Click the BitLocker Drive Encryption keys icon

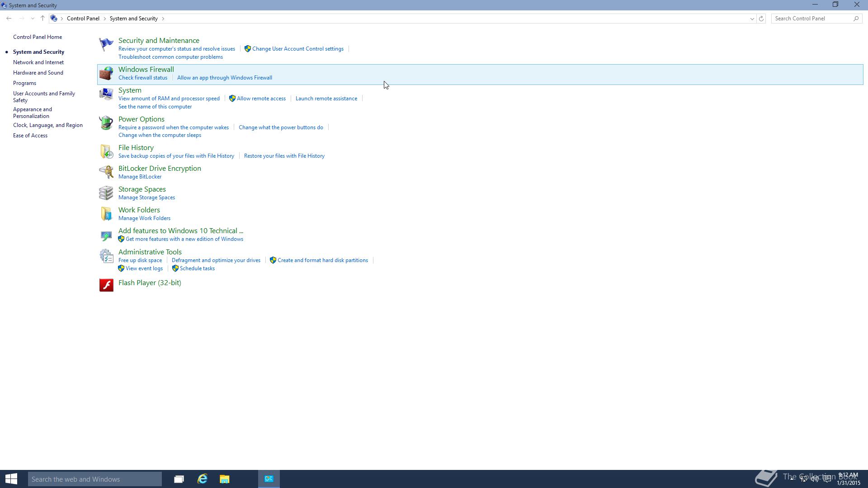click(x=106, y=172)
